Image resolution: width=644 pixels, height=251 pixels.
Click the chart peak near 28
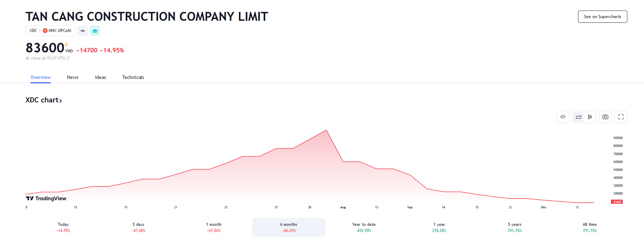326,130
